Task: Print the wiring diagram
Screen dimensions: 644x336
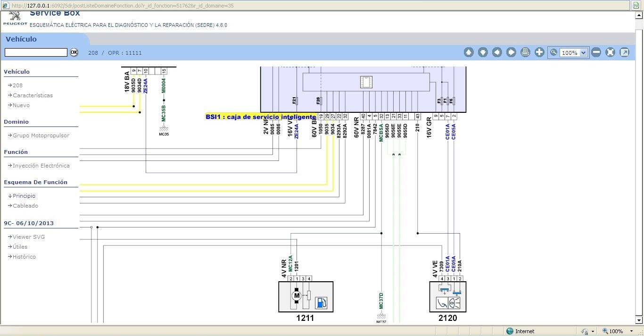Action: [525, 52]
